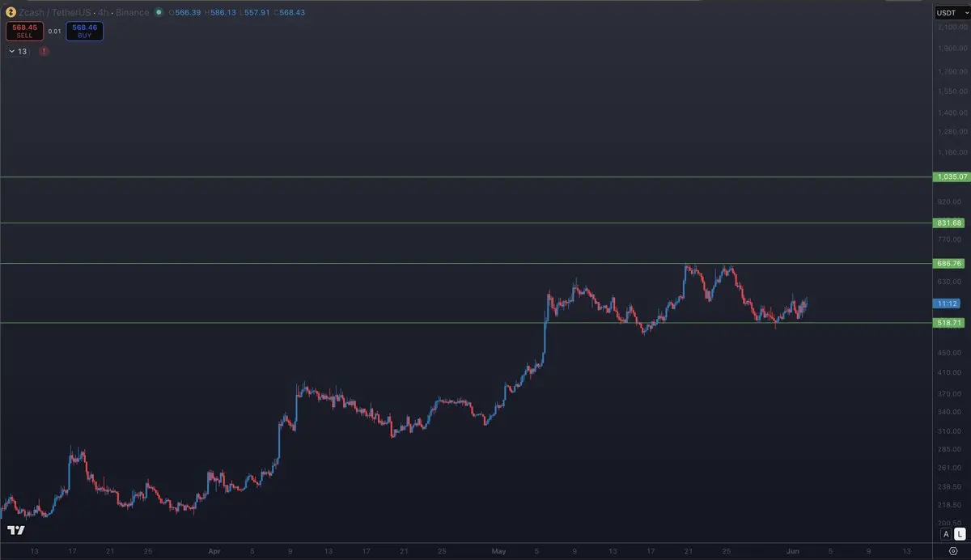Click the 218.50 price axis label
This screenshot has height=560, width=971.
(x=950, y=504)
